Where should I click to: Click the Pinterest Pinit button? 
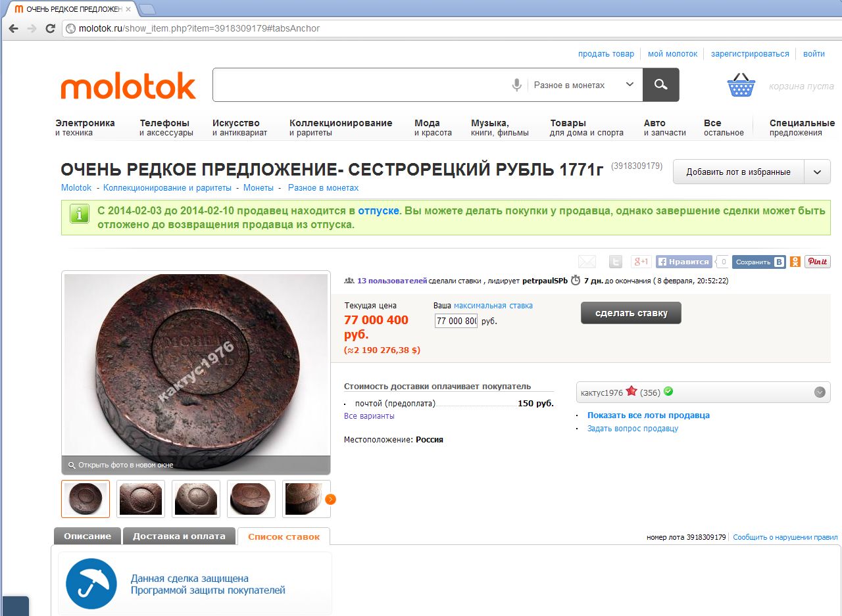click(818, 262)
